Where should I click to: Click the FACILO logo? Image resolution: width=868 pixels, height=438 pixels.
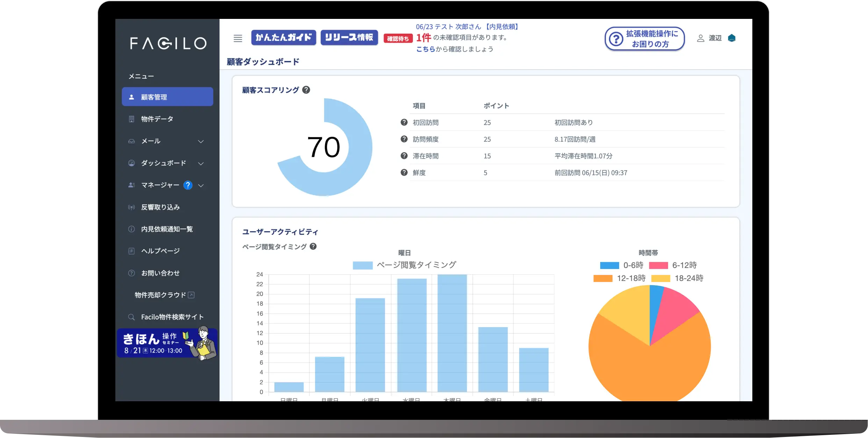click(x=168, y=43)
